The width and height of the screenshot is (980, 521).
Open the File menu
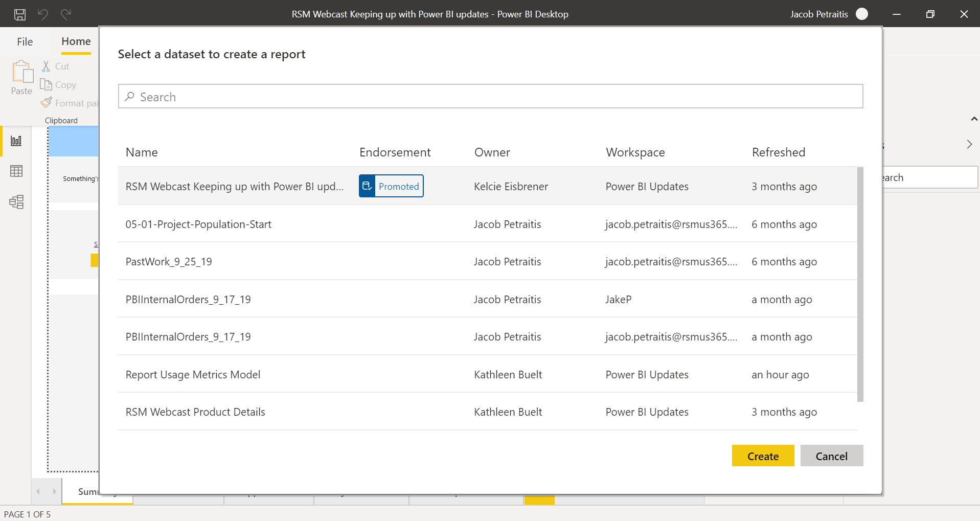(25, 41)
